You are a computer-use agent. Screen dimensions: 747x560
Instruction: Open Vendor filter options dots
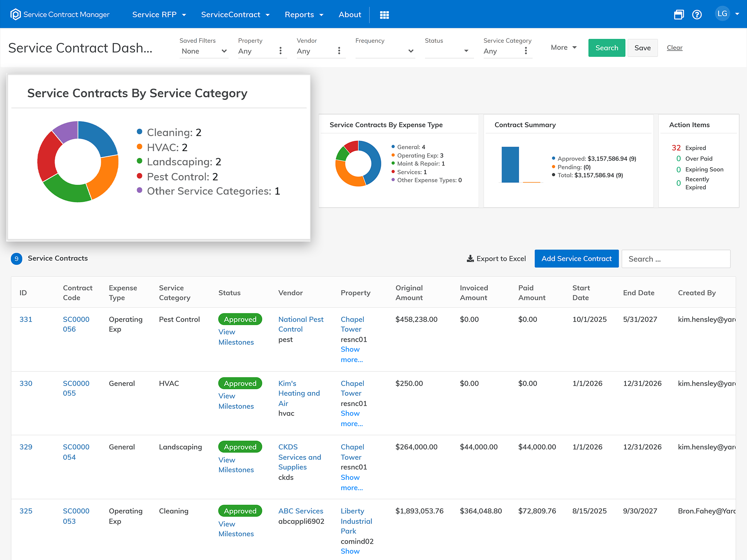339,51
